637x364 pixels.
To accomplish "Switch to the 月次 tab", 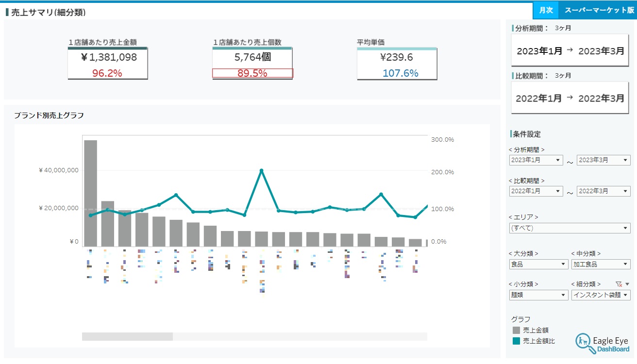I will click(x=546, y=10).
